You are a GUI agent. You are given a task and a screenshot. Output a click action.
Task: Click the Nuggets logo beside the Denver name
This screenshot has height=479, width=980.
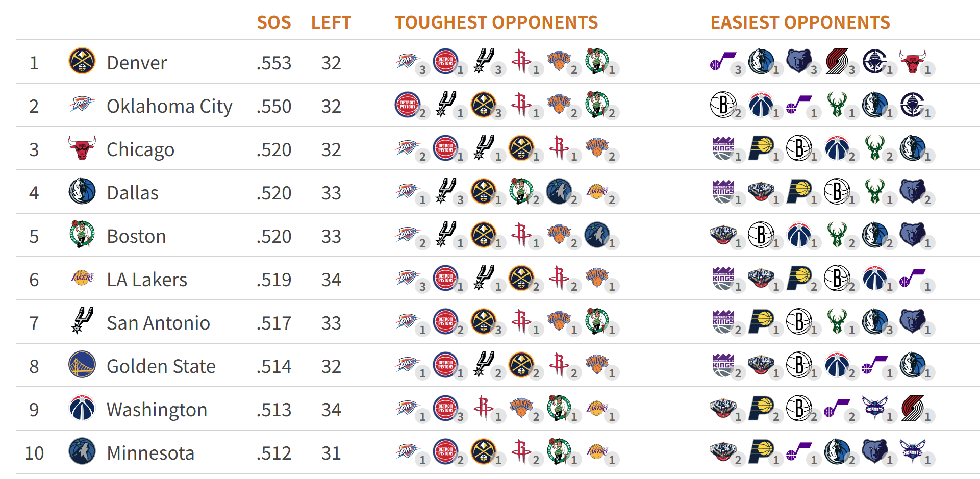pyautogui.click(x=82, y=61)
